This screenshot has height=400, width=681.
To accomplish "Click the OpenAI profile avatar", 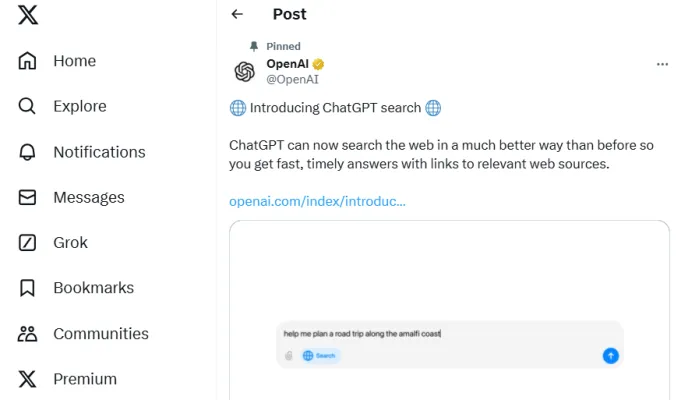I will coord(245,71).
